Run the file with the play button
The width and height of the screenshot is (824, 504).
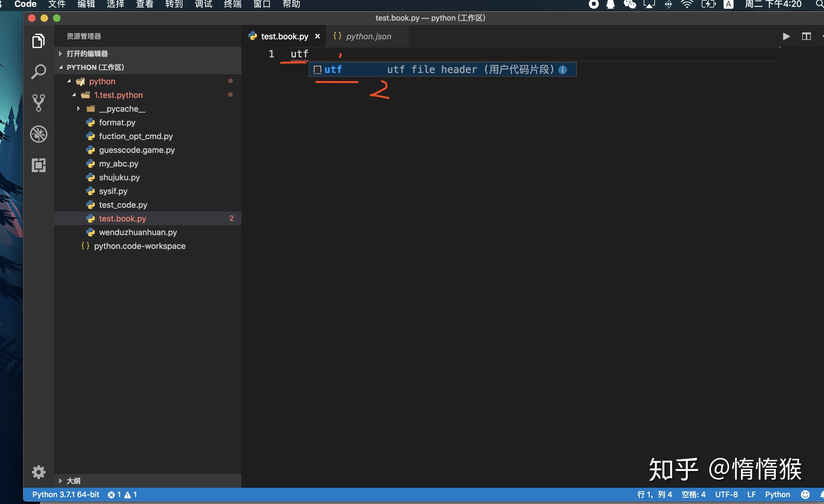pos(787,36)
